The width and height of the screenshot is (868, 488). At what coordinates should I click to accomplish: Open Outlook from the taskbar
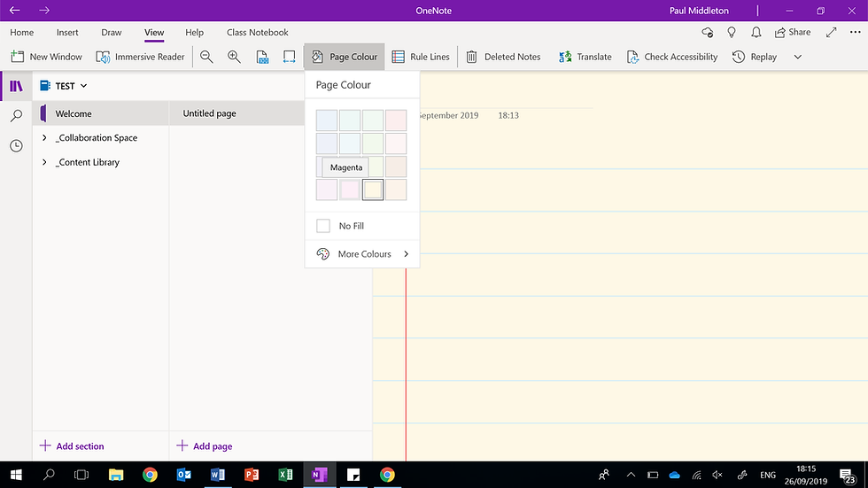coord(184,475)
